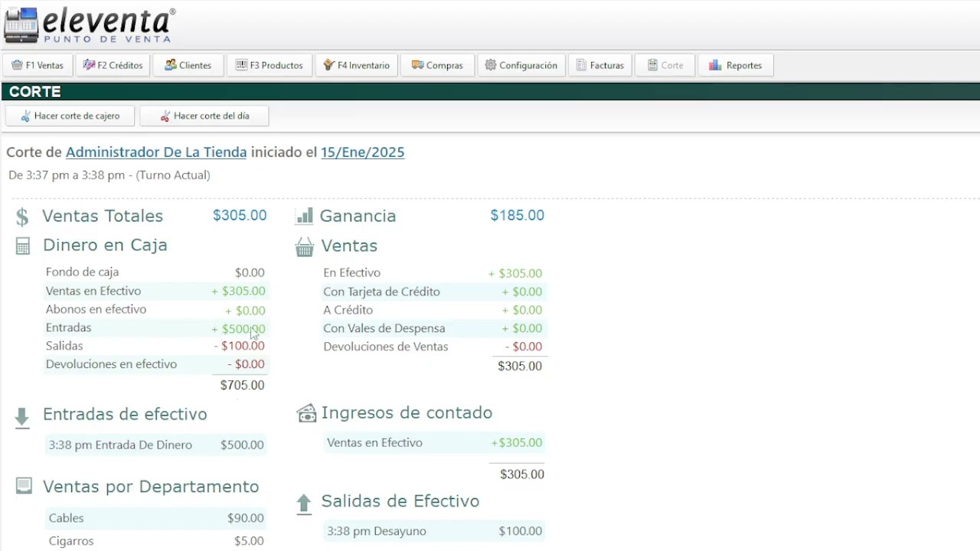Click the Desayuno $100.00 amount
This screenshot has height=551, width=980.
pyautogui.click(x=521, y=531)
